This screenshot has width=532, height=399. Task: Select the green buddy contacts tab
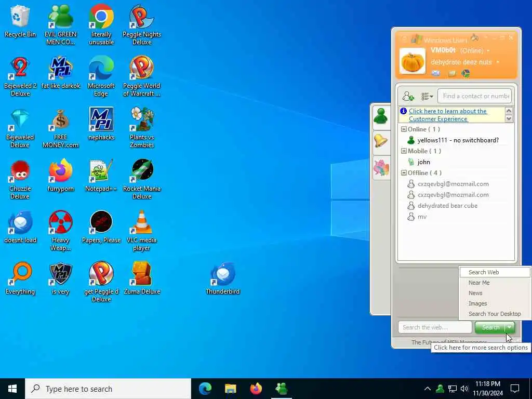(381, 117)
